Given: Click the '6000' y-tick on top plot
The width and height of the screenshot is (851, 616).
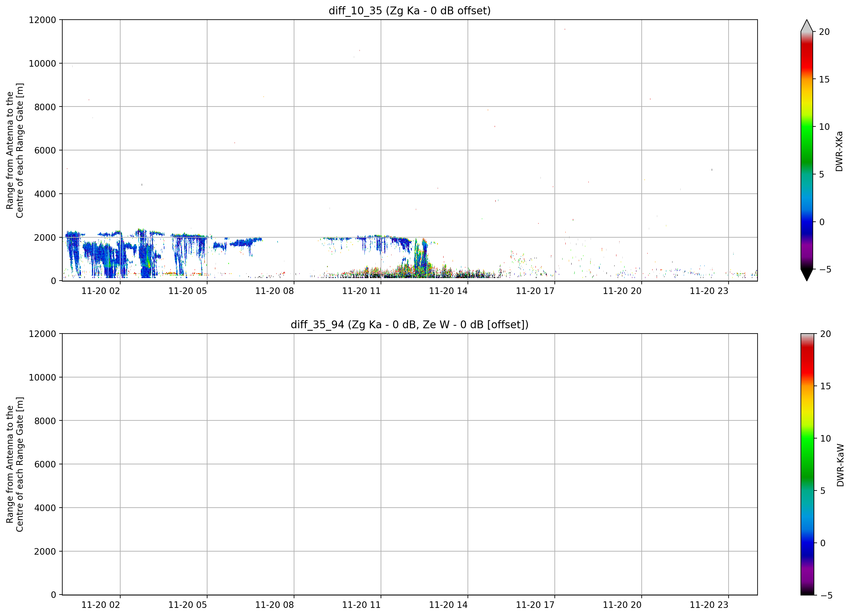Looking at the screenshot, I should [45, 150].
